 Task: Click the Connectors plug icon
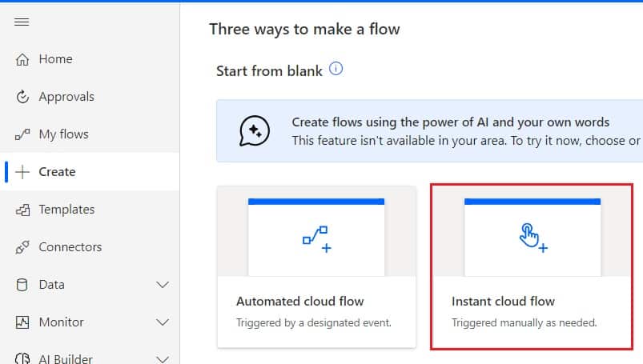(x=22, y=247)
